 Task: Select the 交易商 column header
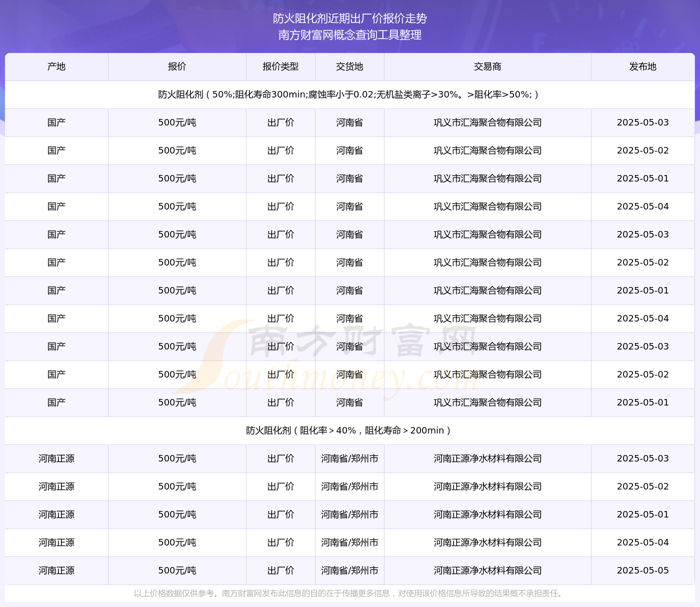pos(487,66)
